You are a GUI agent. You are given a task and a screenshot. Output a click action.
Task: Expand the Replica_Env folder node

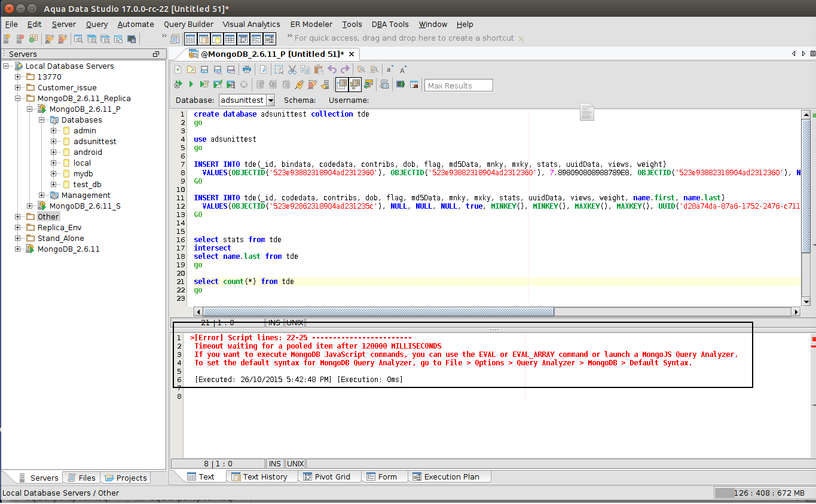click(x=18, y=227)
